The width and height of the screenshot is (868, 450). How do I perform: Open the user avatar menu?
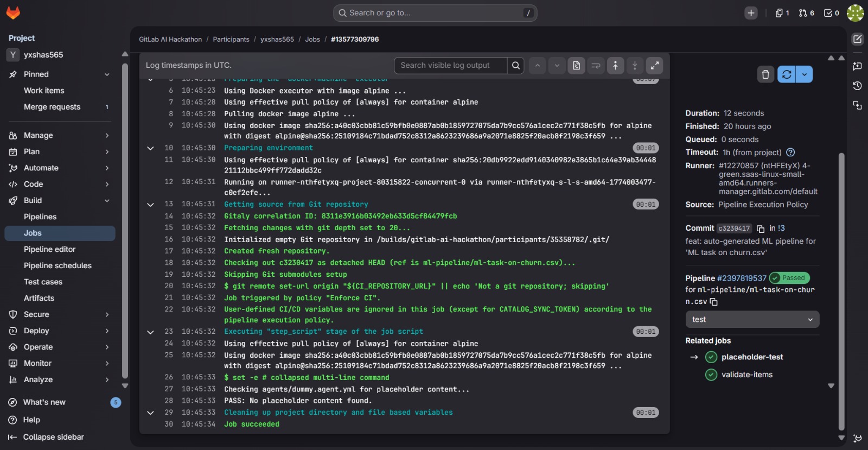[856, 13]
